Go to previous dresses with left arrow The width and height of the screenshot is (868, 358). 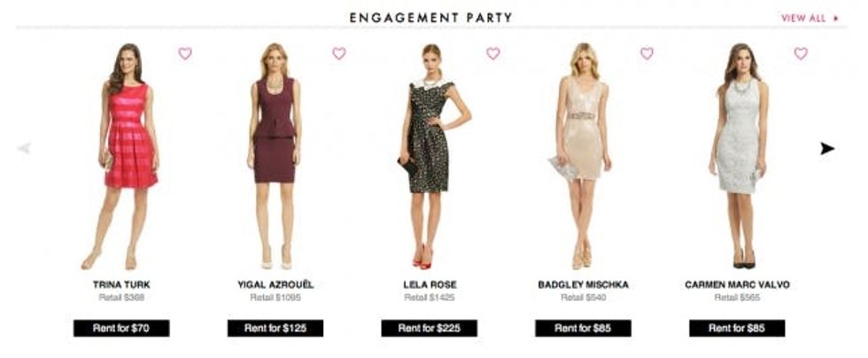pyautogui.click(x=24, y=149)
